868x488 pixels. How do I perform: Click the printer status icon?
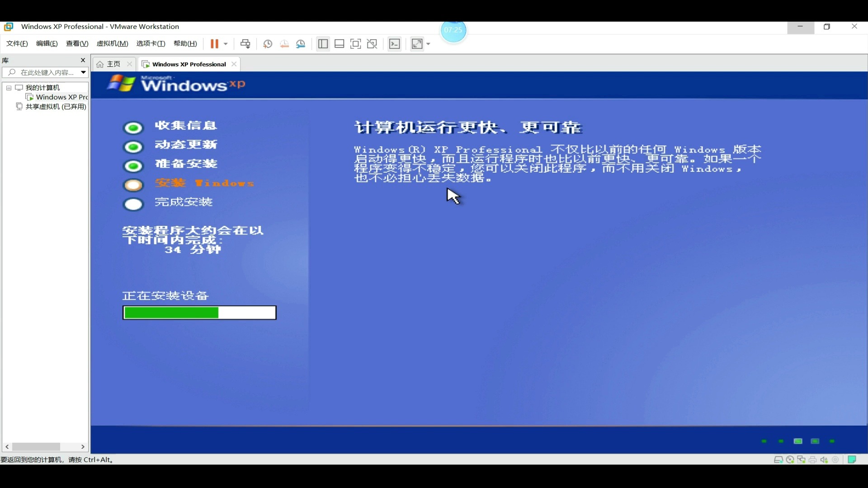pos(813,460)
